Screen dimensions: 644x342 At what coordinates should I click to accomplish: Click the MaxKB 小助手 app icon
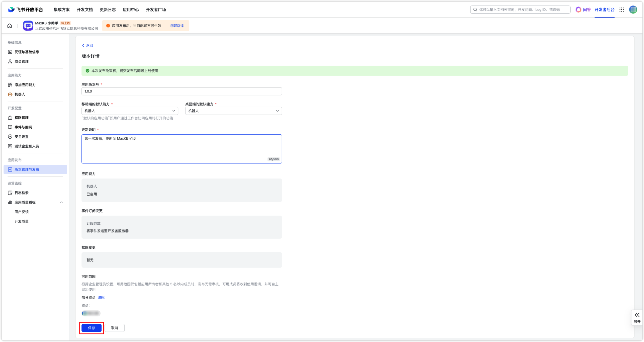click(x=28, y=26)
